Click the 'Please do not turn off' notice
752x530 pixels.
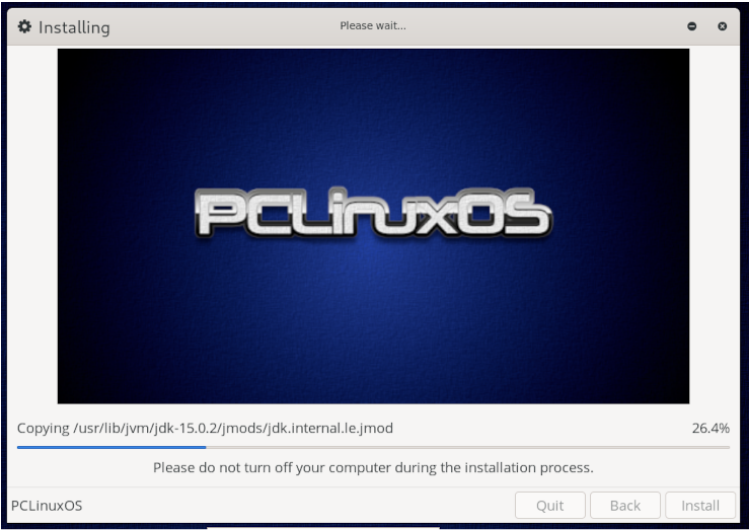click(x=373, y=467)
